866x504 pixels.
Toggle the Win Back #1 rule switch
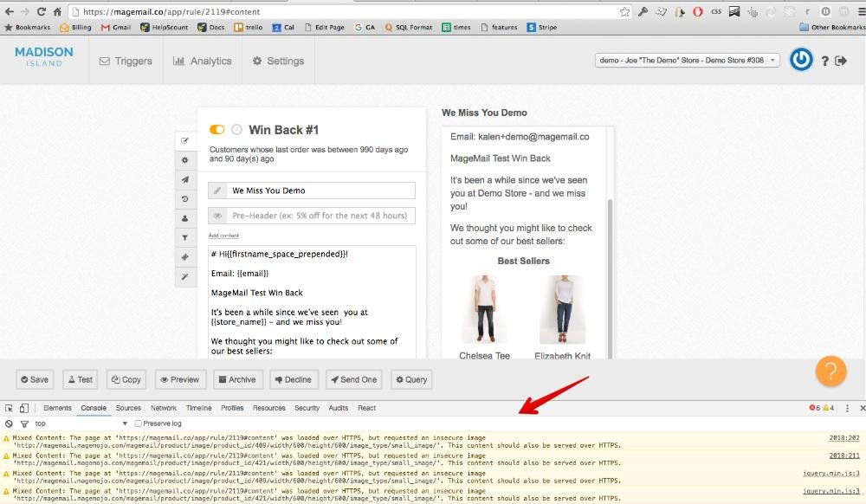click(x=216, y=130)
